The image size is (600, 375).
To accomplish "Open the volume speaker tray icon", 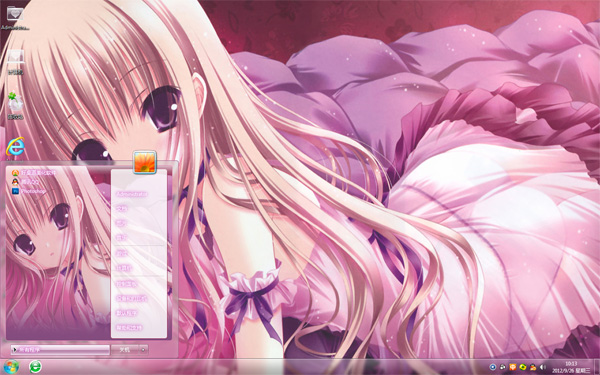I will (x=543, y=367).
